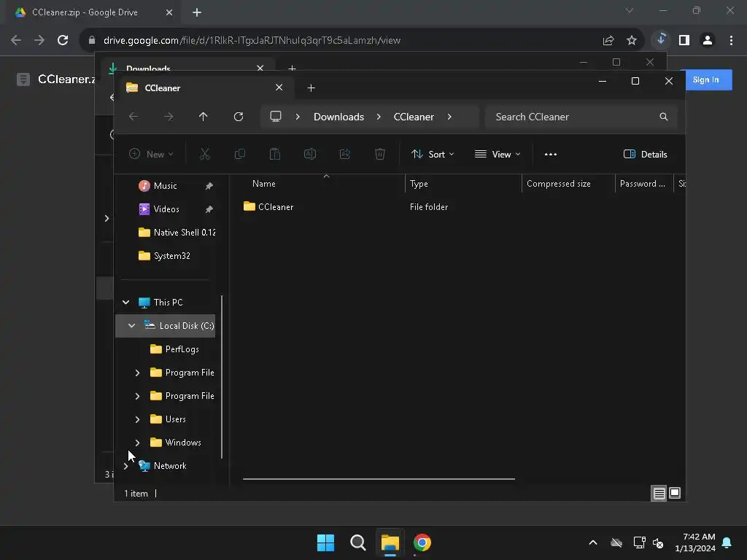Click the Delete trash icon
This screenshot has width=747, height=560.
coord(379,154)
